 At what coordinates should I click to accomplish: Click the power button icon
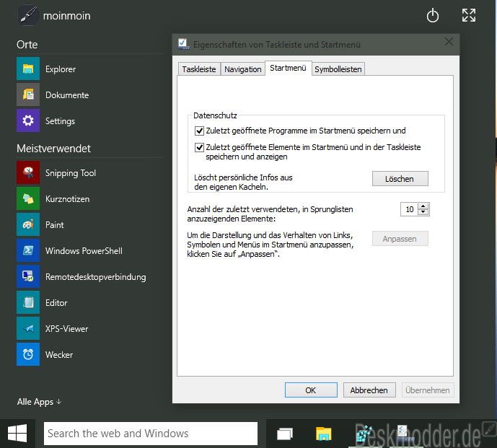(x=433, y=16)
